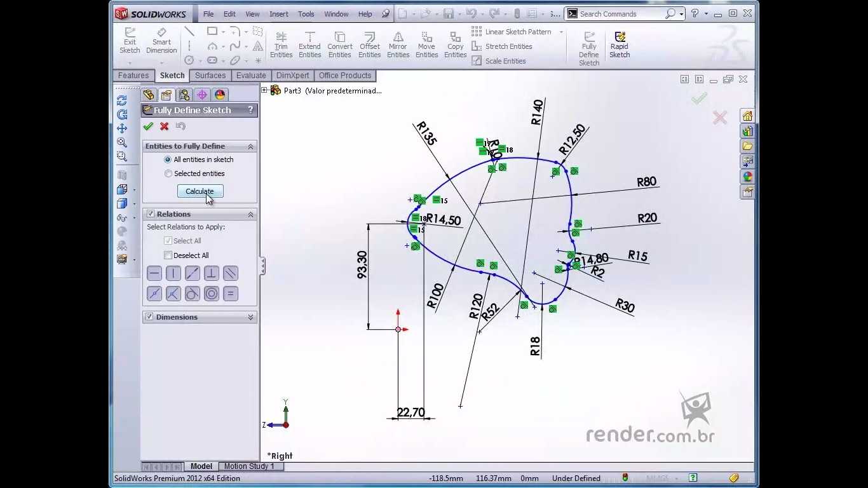Collapse the Relations section chevron
Screen dimensions: 868x488
(250, 214)
